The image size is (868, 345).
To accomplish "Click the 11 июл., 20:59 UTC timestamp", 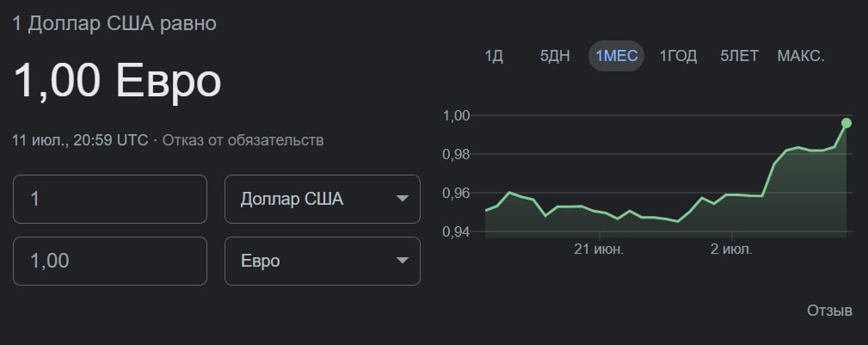I will click(x=80, y=140).
